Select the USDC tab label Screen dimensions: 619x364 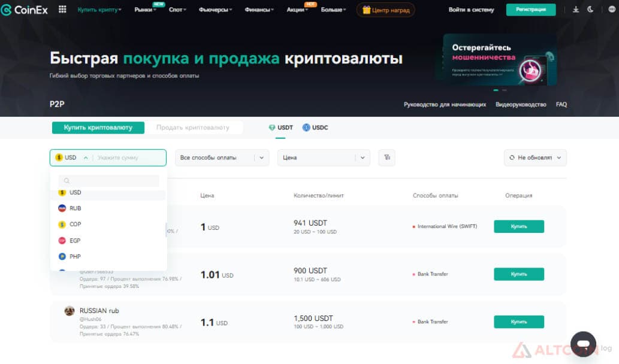[x=320, y=128]
